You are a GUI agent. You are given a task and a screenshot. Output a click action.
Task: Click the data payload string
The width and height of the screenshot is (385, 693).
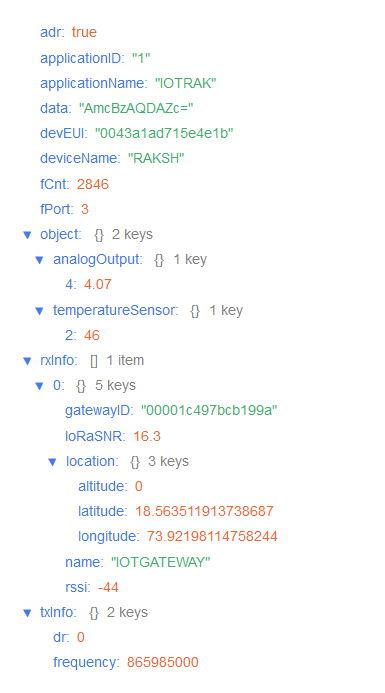(136, 108)
